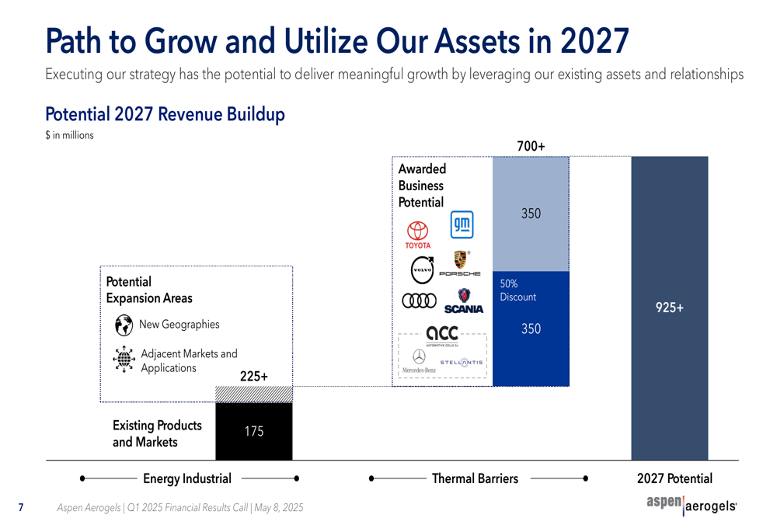Select the "225+" label
The height and width of the screenshot is (532, 777).
(254, 377)
